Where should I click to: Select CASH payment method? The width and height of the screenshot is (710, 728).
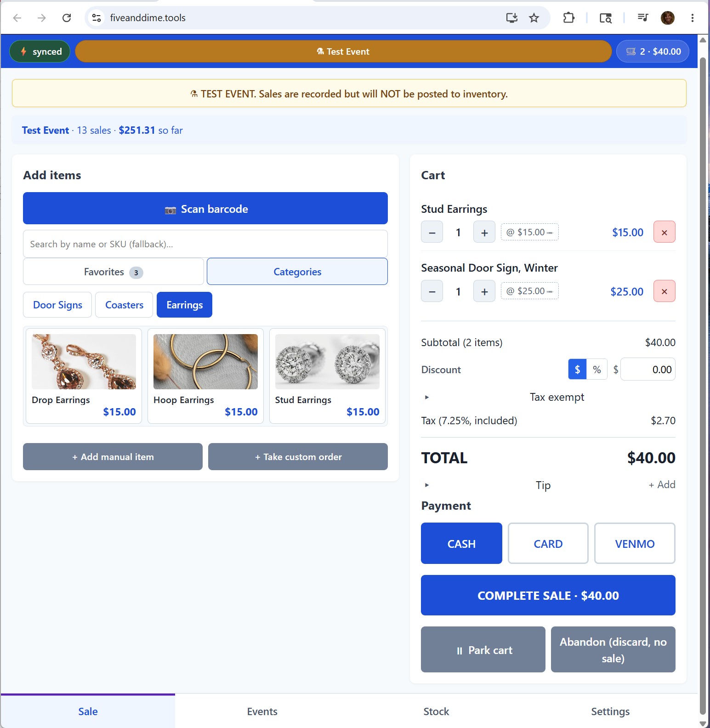(x=461, y=544)
